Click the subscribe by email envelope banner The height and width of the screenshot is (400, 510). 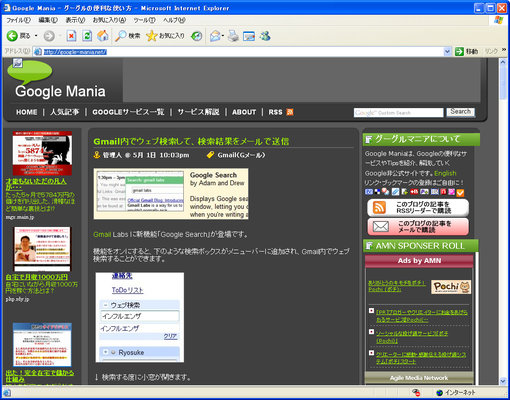tap(418, 226)
